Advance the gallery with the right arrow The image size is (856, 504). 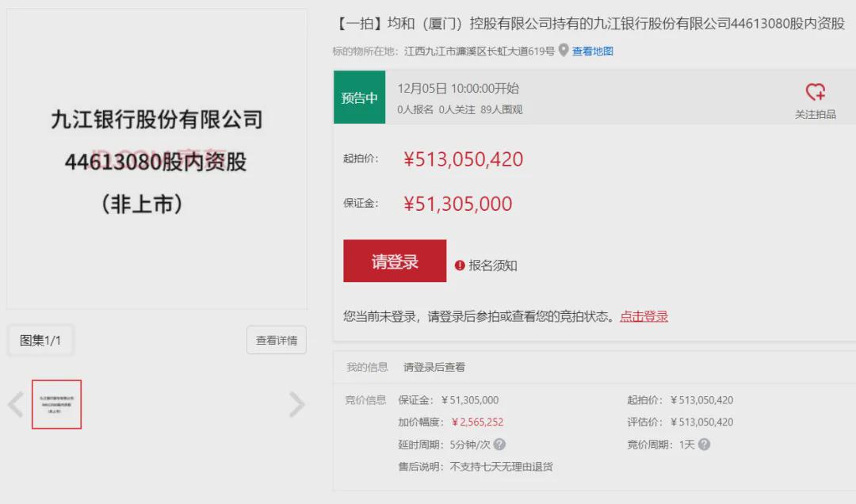296,404
